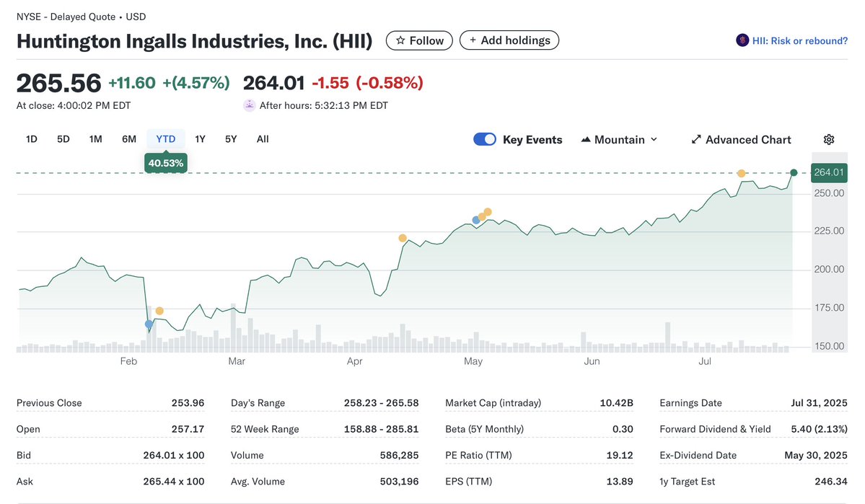Click the after-hours moon icon
Image resolution: width=865 pixels, height=504 pixels.
250,105
